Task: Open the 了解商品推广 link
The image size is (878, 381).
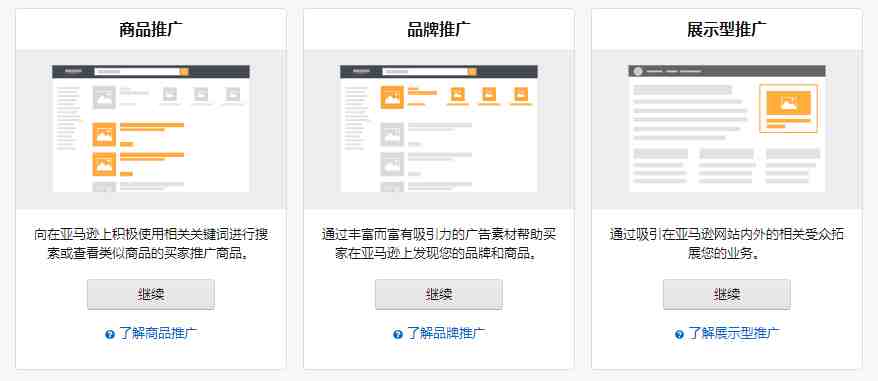Action: coord(158,334)
